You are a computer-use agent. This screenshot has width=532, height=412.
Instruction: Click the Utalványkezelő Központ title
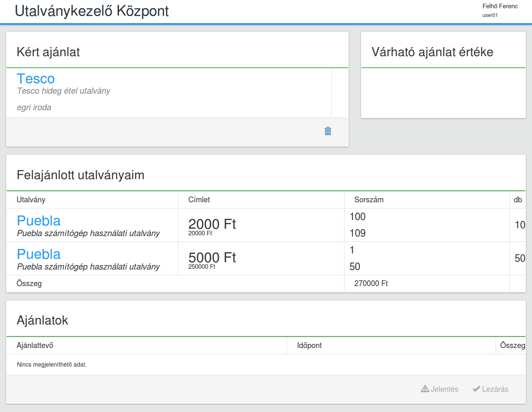pyautogui.click(x=92, y=11)
